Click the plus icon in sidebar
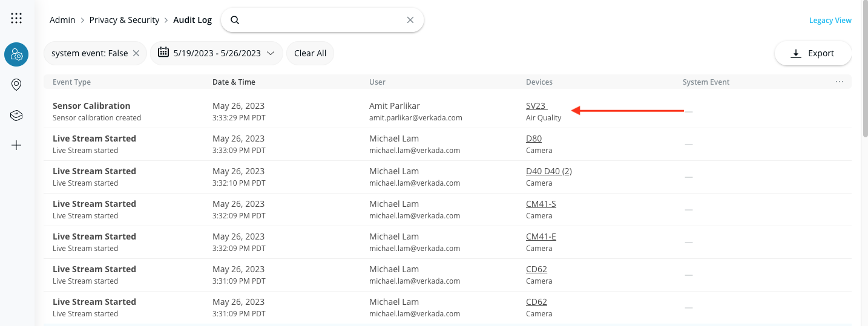The image size is (868, 326). pos(16,145)
